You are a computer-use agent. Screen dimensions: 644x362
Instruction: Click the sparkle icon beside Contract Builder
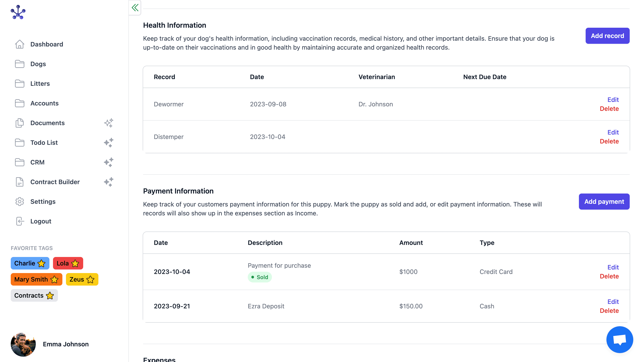(108, 182)
